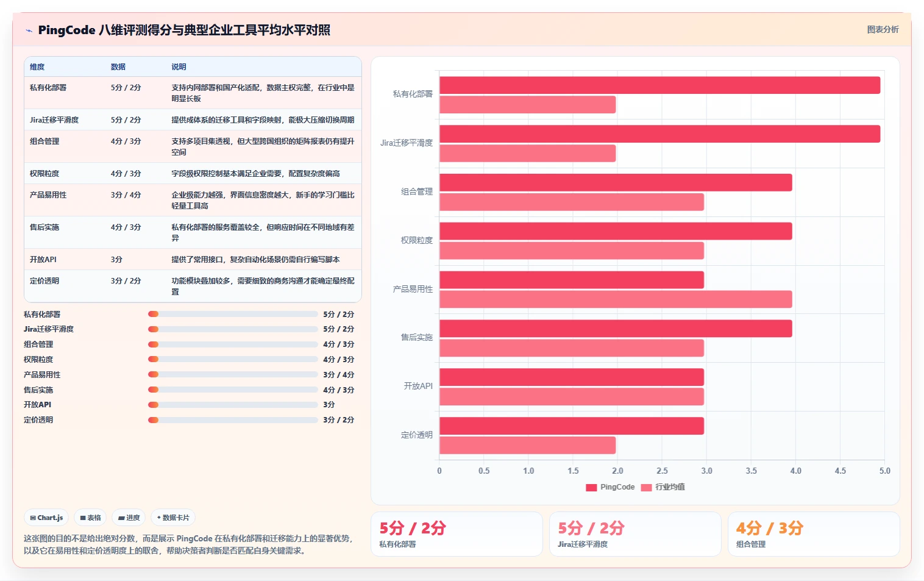
Task: Click the 行业均值 bar for 私有化部署
Action: 527,105
